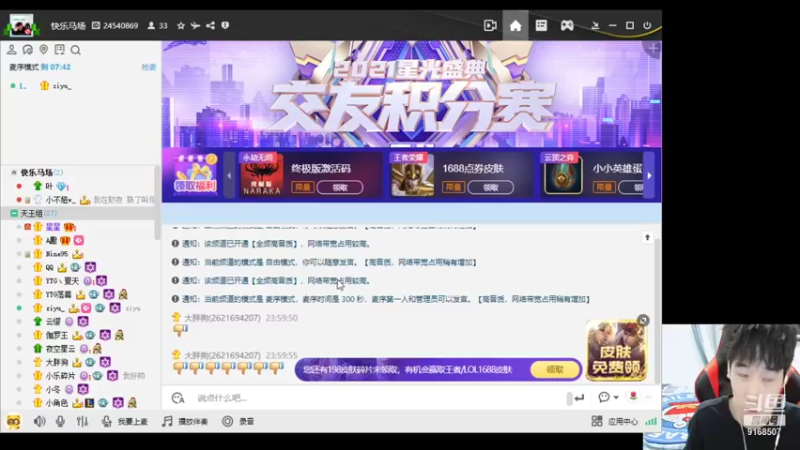Open the video camera icon in the top bar

tap(490, 26)
